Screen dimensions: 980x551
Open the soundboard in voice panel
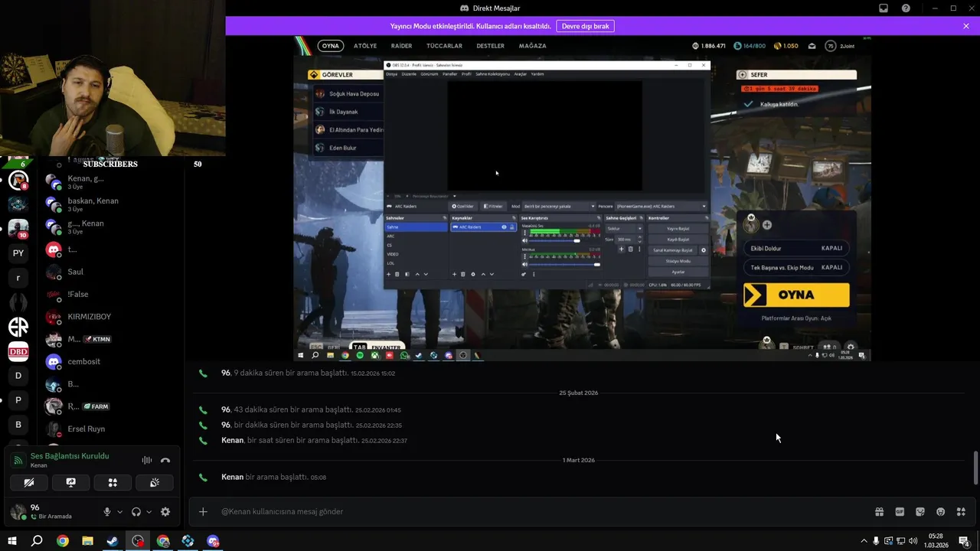pyautogui.click(x=154, y=482)
